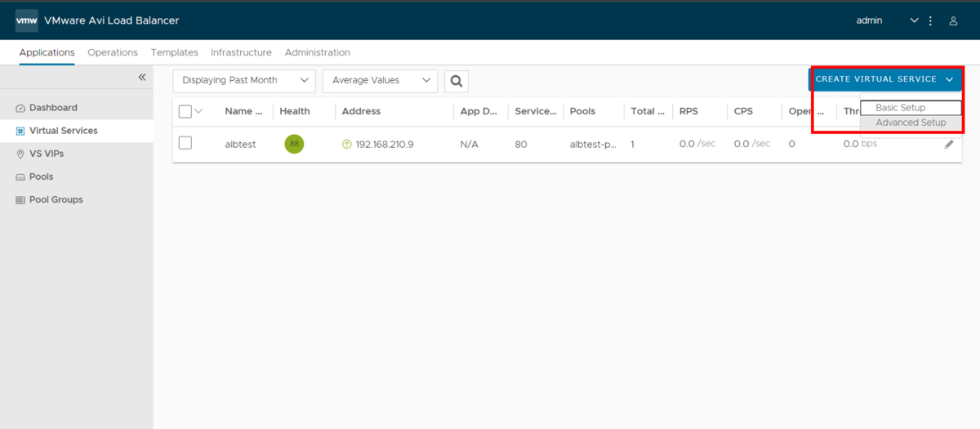
Task: Open the albtest-p... pool link
Action: click(593, 144)
